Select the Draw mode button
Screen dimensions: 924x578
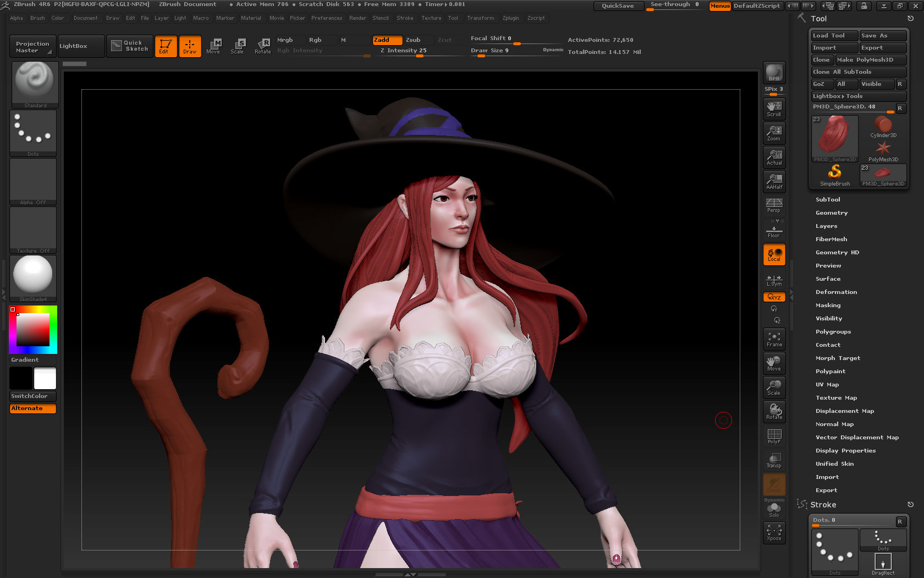[190, 46]
